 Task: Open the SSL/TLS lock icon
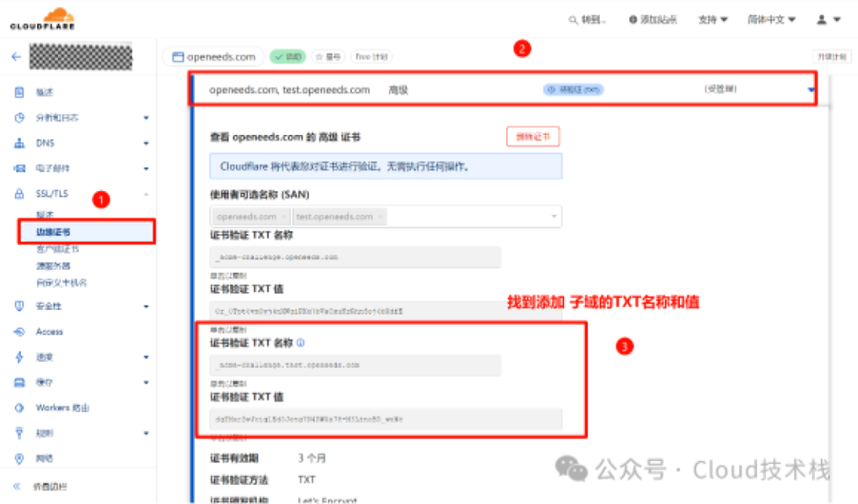click(x=20, y=194)
